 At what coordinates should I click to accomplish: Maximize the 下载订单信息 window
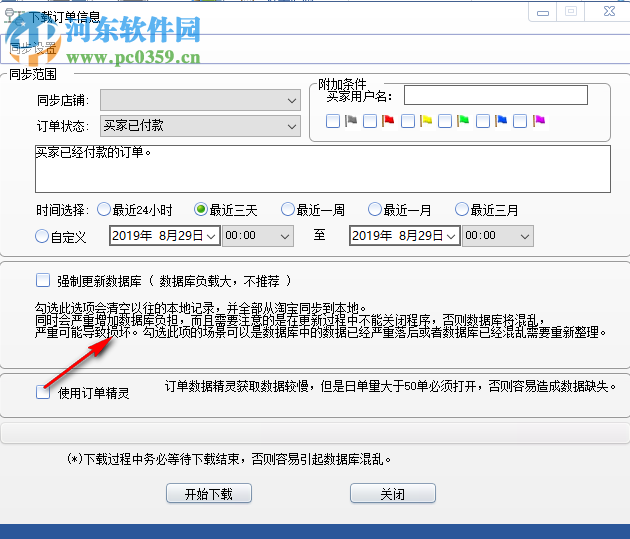click(x=571, y=11)
